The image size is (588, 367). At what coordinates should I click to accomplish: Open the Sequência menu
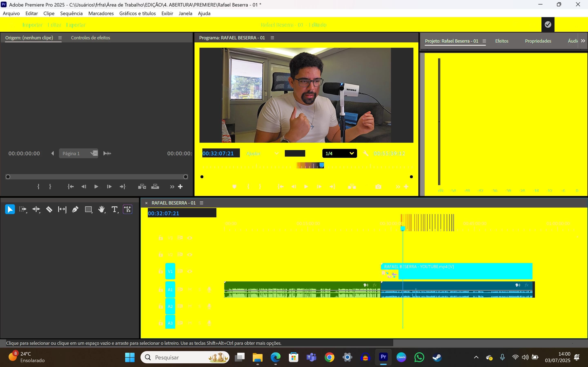71,13
